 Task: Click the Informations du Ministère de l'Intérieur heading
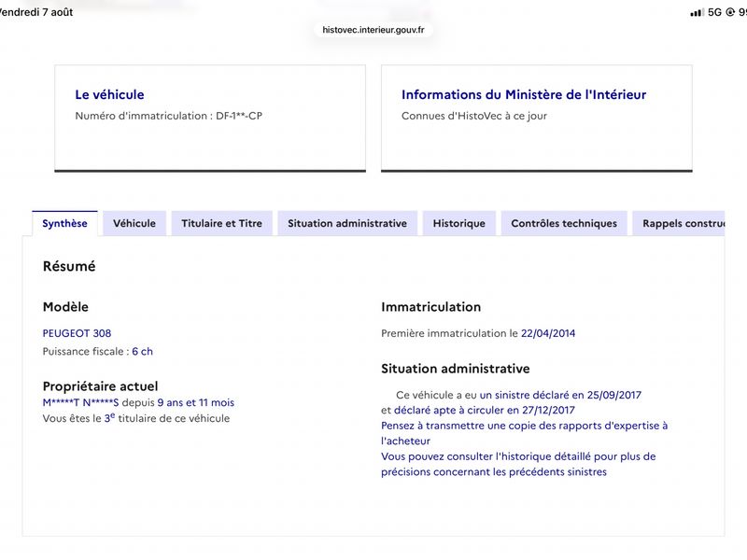click(524, 94)
